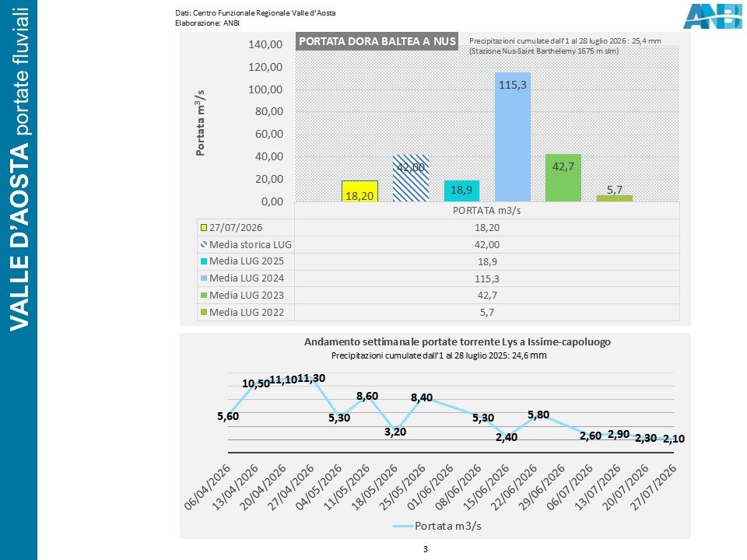This screenshot has width=747, height=560.
Task: Click the Media LUG 2025 row label
Action: 247,261
